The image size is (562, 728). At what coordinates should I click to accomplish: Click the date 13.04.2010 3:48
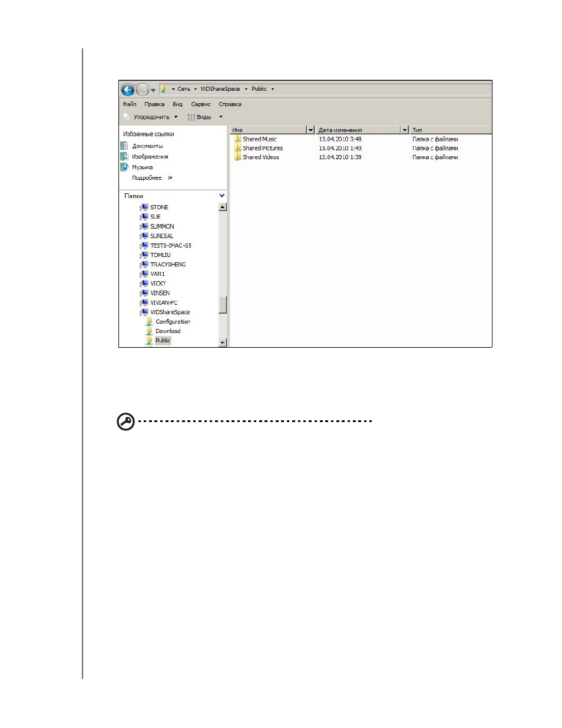340,140
